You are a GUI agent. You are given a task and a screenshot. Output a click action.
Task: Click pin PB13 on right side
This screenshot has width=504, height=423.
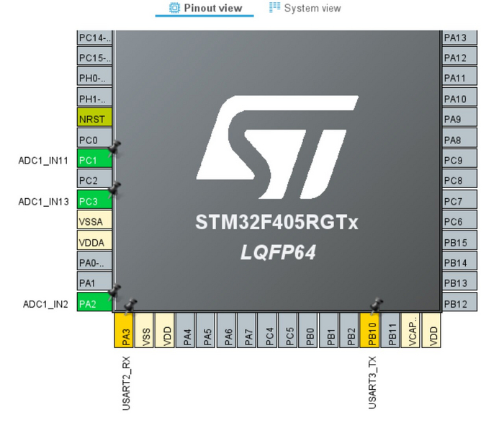click(x=459, y=282)
